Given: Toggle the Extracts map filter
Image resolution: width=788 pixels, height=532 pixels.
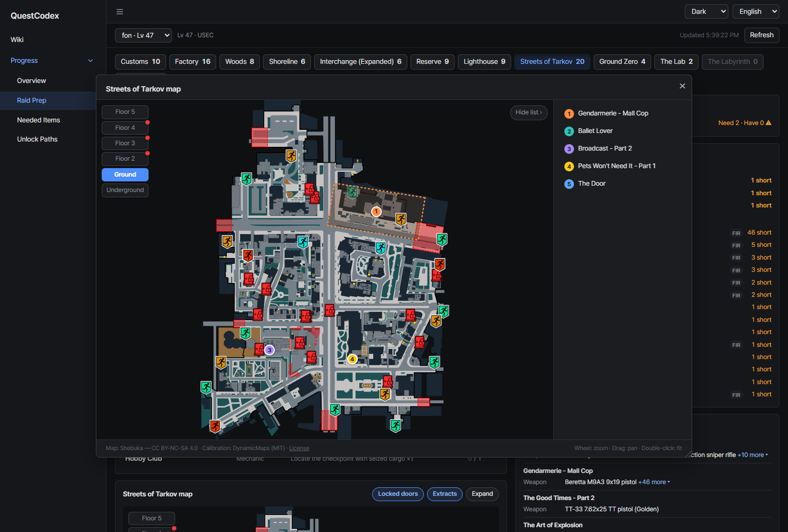Looking at the screenshot, I should click(445, 494).
